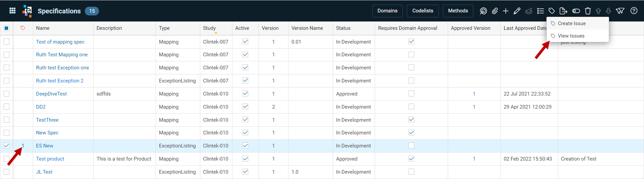Open the Codelists button

(x=423, y=11)
